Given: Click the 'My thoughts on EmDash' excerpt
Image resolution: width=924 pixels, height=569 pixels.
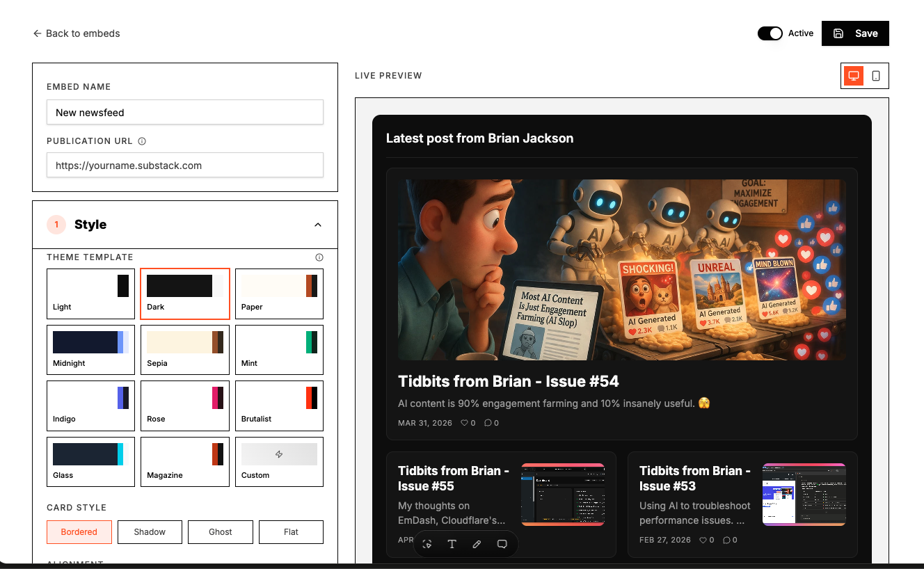Looking at the screenshot, I should [x=452, y=513].
